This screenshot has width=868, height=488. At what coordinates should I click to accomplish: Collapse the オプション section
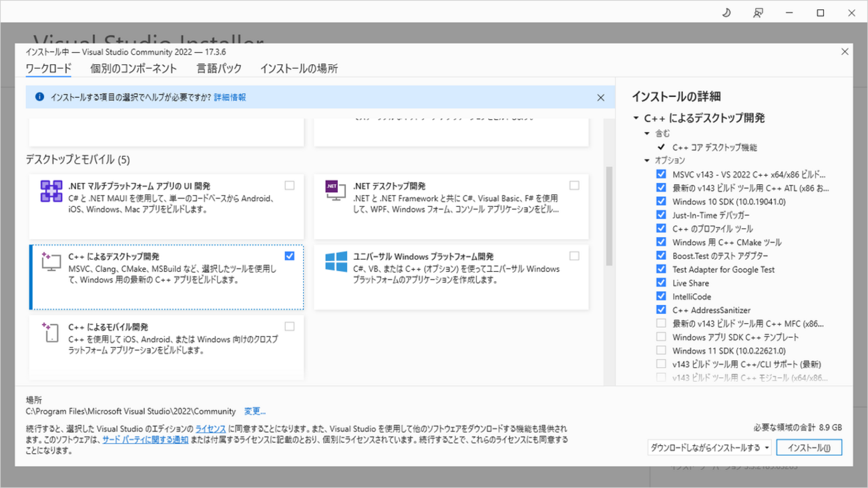(x=647, y=160)
